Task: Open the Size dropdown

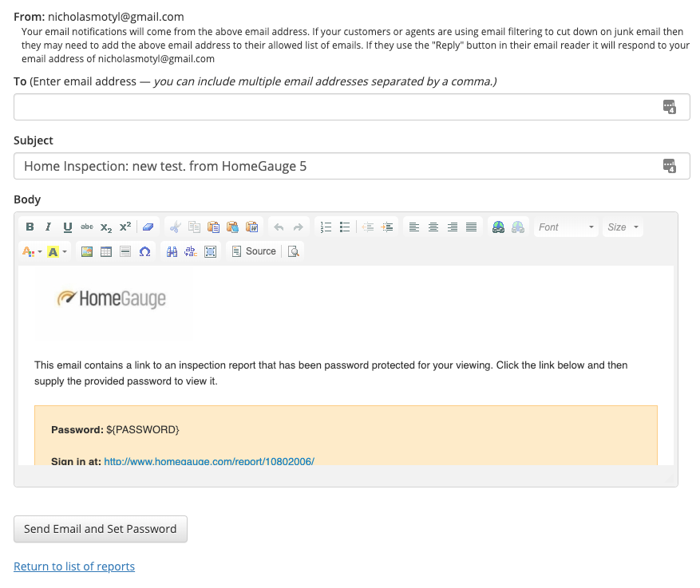Action: 623,227
